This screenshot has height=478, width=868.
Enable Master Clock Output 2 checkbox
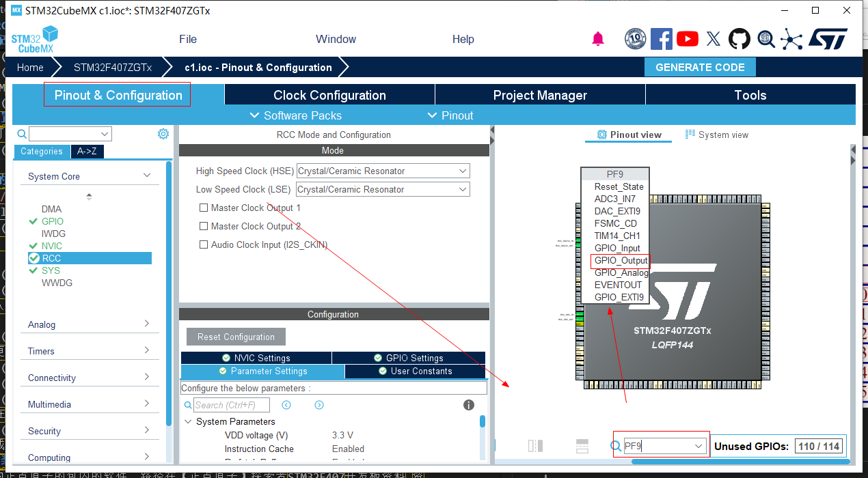pos(204,226)
